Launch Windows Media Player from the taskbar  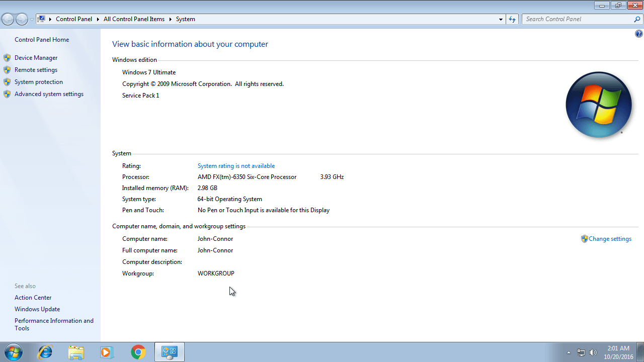107,352
